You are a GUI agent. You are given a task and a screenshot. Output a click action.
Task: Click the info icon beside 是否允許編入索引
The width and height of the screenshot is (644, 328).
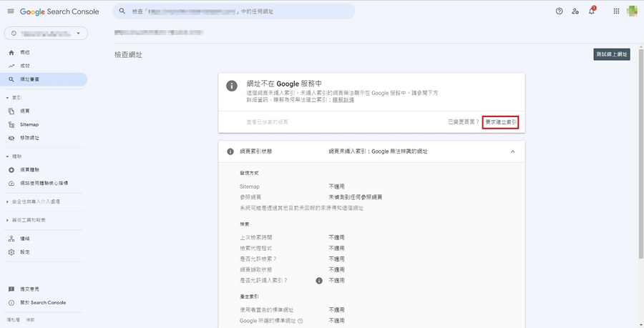319,280
